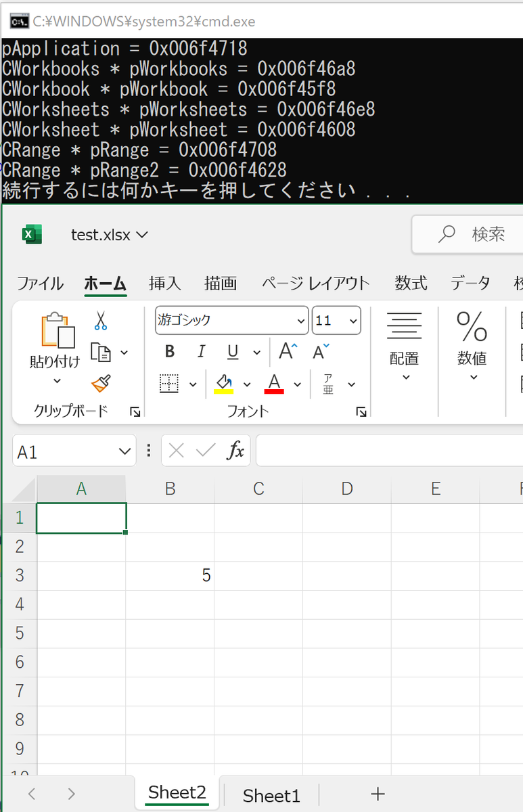Switch to the データ (Data) tab
The image size is (523, 812).
pos(470,284)
